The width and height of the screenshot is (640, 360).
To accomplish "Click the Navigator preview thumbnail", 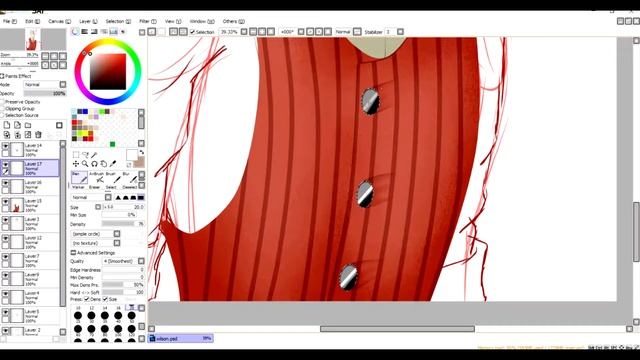I will pos(33,39).
